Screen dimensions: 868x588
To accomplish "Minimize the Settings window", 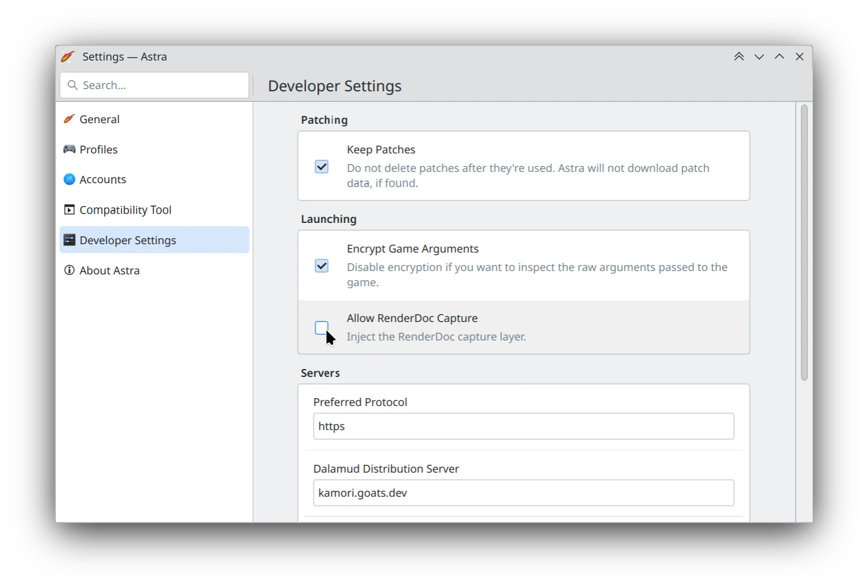I will click(759, 57).
